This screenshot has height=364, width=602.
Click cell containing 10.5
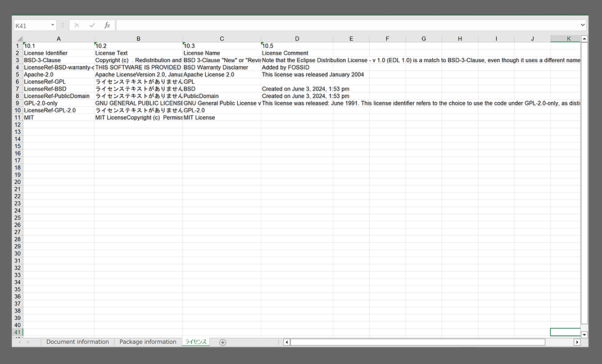click(297, 46)
